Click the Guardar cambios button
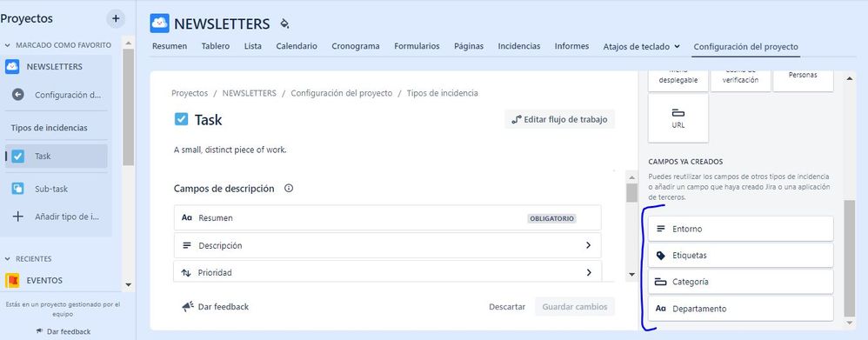 [575, 306]
